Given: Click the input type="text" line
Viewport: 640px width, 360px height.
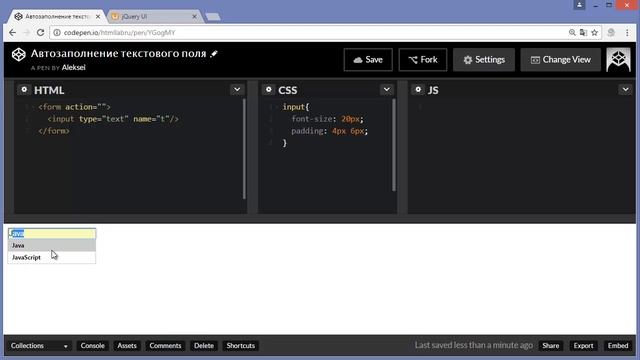Looking at the screenshot, I should (113, 119).
